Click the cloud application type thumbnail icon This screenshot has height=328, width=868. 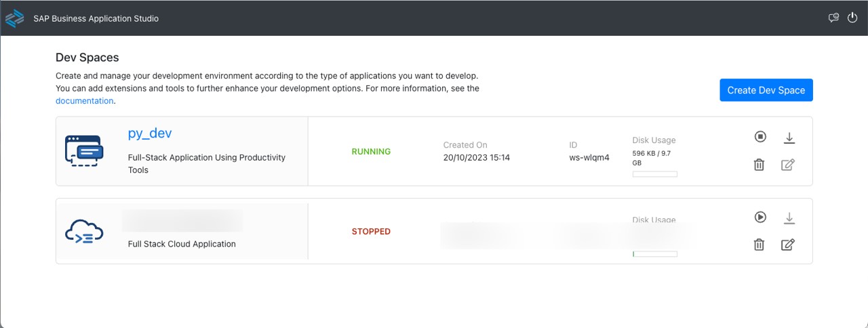pos(84,232)
